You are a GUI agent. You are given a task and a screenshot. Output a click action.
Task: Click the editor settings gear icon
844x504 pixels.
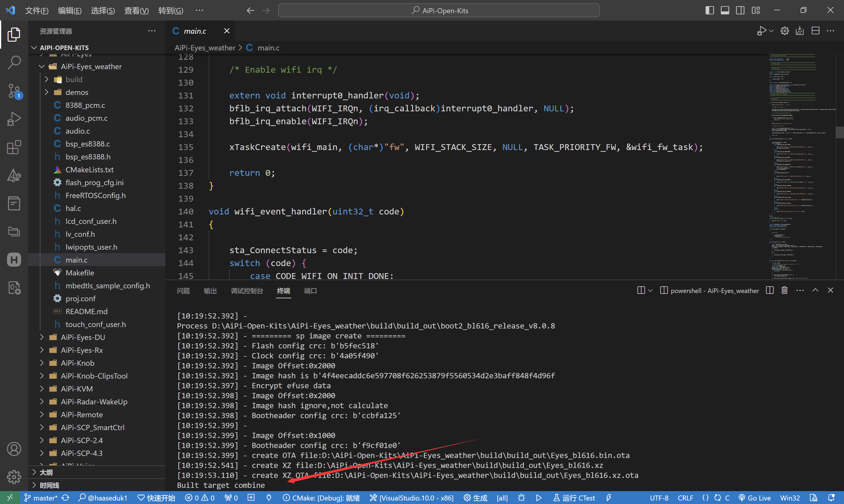pos(785,31)
